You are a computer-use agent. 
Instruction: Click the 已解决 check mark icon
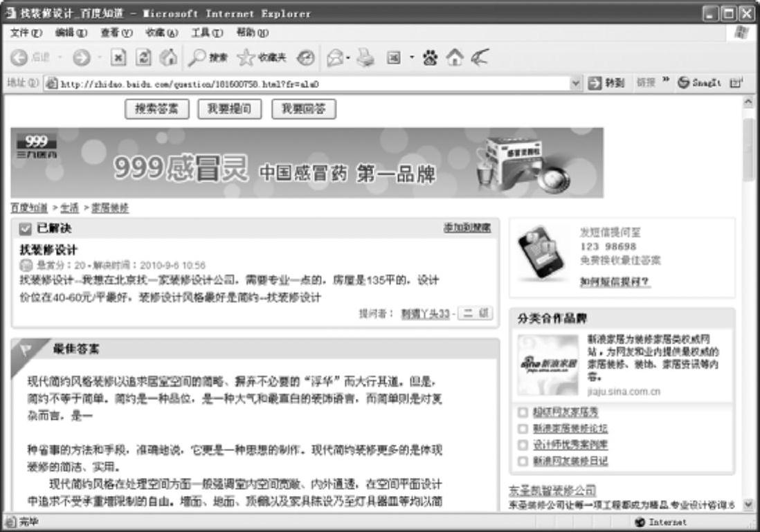pyautogui.click(x=25, y=229)
